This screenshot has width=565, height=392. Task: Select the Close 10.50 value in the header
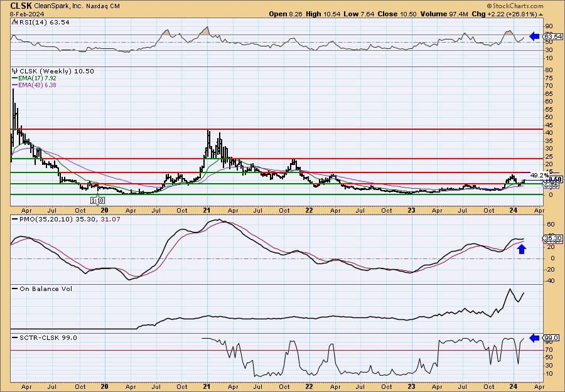click(397, 14)
